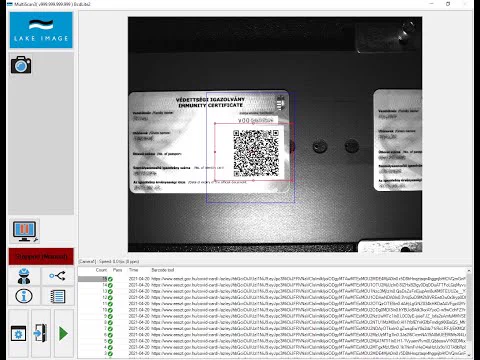Select result row with count 8
Screen dimensions: 480x360
(x=272, y=322)
